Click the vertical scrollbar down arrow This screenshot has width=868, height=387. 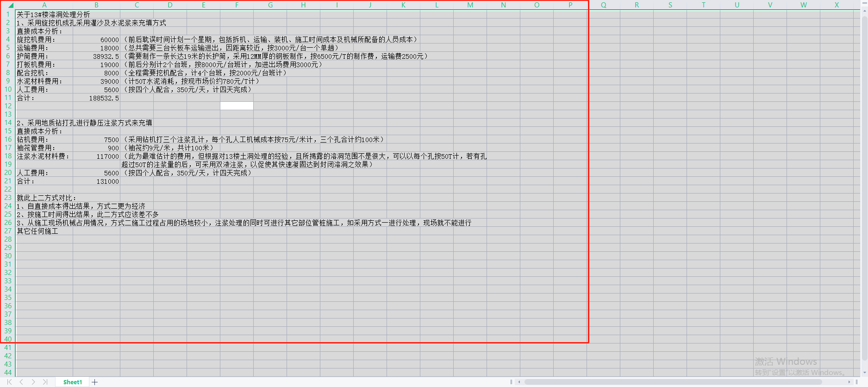[x=864, y=373]
